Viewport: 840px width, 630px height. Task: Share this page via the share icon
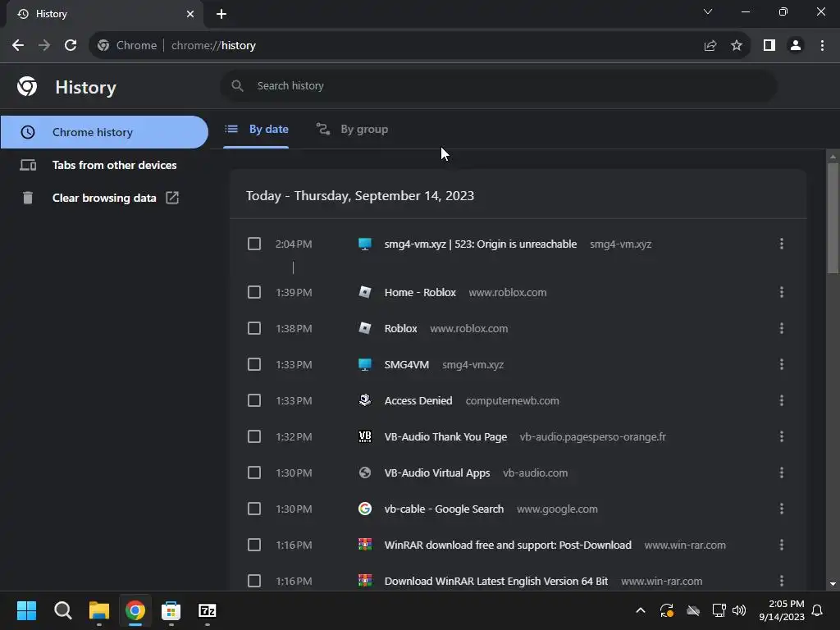pyautogui.click(x=710, y=46)
